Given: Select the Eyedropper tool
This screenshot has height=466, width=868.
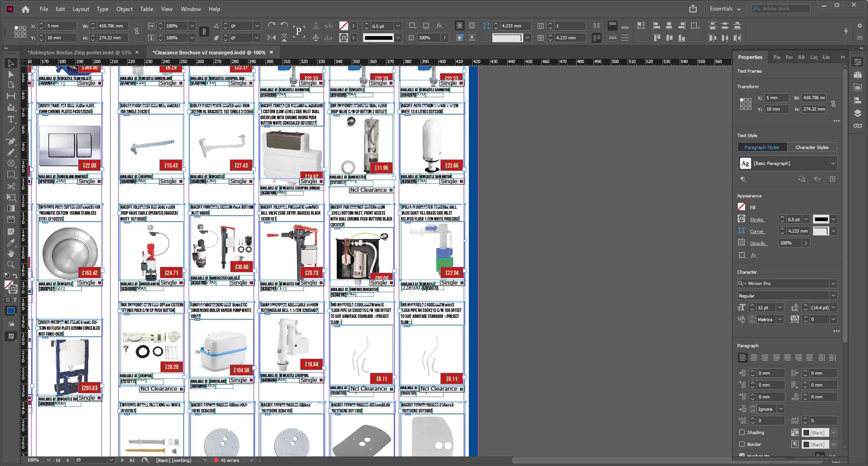Looking at the screenshot, I should pyautogui.click(x=11, y=243).
